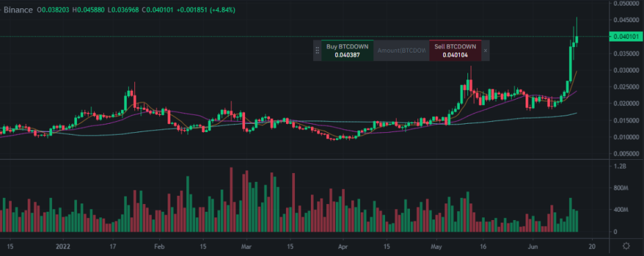Click the latest green candlestick at far right
Image resolution: width=644 pixels, height=256 pixels.
pyautogui.click(x=577, y=39)
